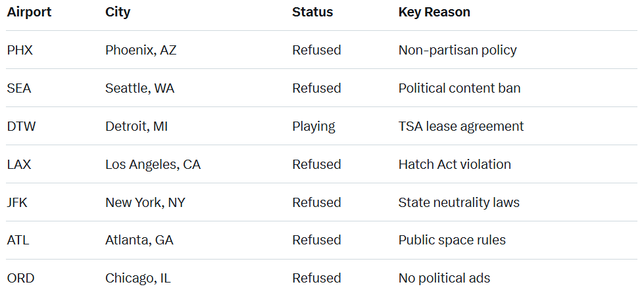Click the Playing status for Detroit
The height and width of the screenshot is (297, 644).
314,126
